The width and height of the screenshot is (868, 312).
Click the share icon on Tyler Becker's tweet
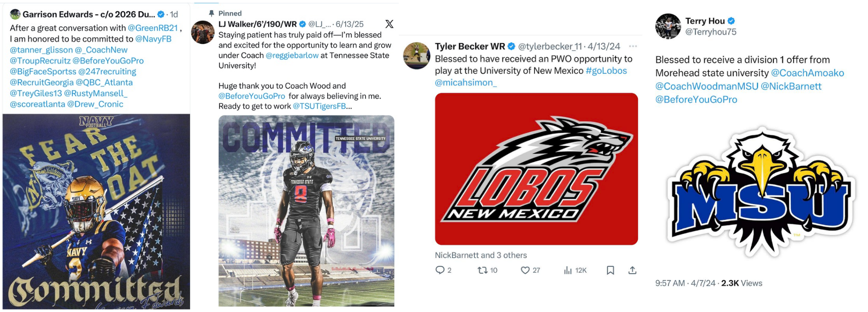(x=632, y=270)
